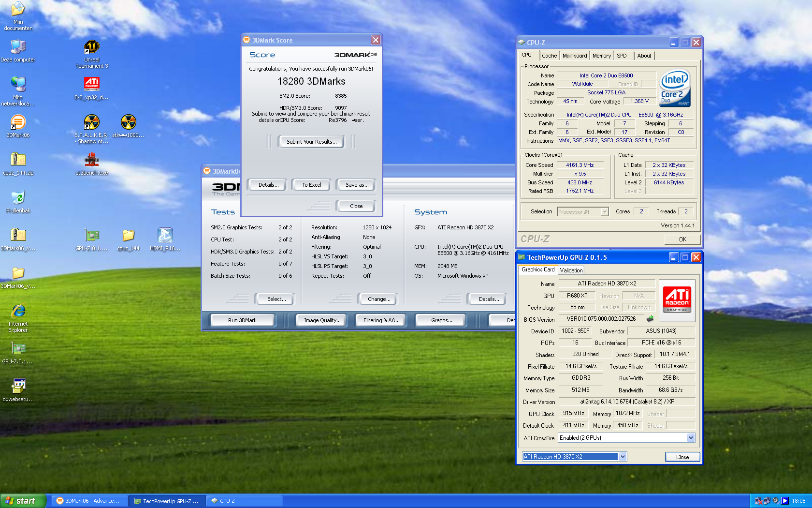The width and height of the screenshot is (812, 508).
Task: Click Save as button in score dialog
Action: 357,185
